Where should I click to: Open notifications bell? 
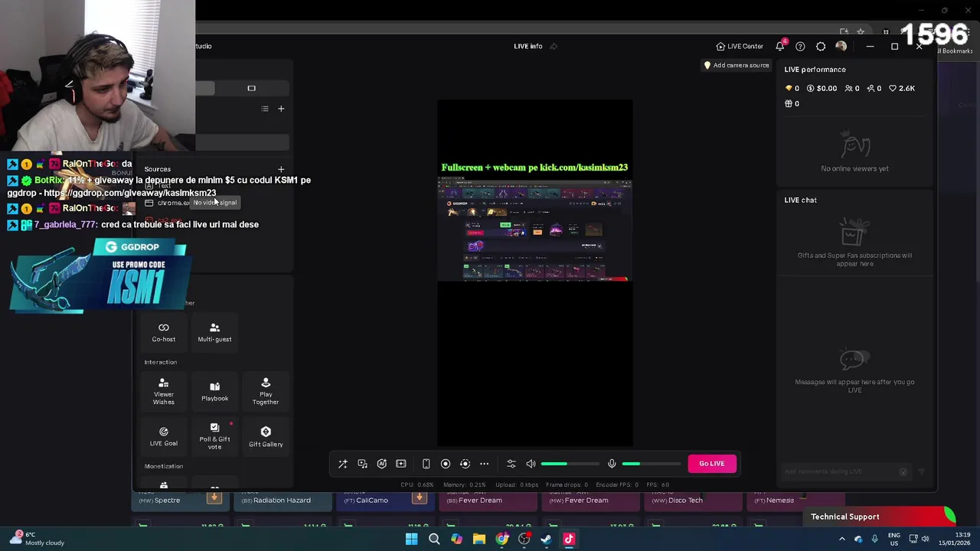(780, 46)
